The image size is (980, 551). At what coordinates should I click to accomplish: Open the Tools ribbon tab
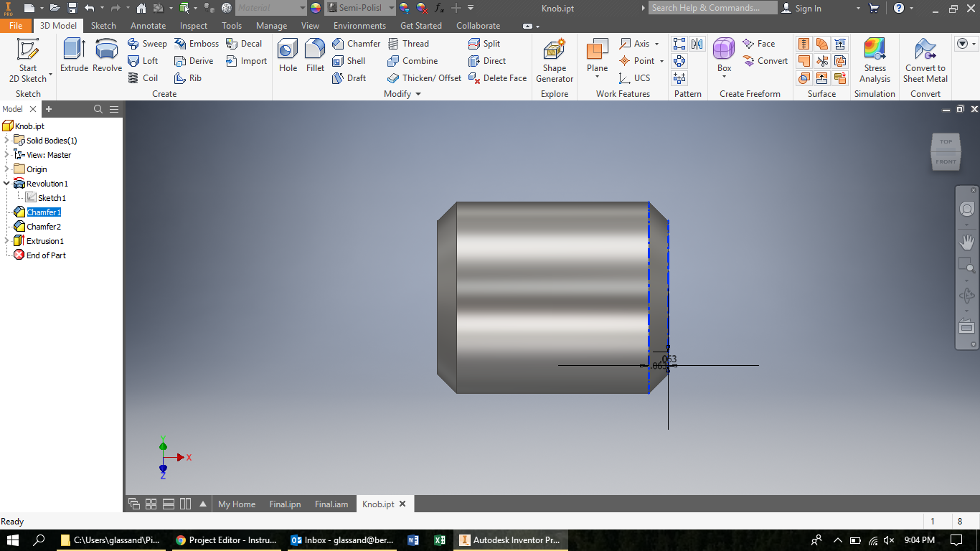coord(232,25)
